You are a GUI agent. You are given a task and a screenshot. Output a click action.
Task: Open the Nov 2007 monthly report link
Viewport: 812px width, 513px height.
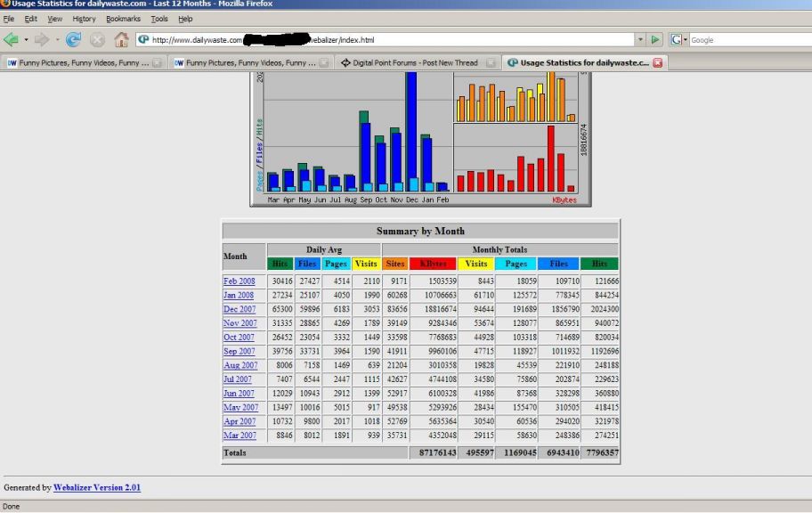pos(240,322)
